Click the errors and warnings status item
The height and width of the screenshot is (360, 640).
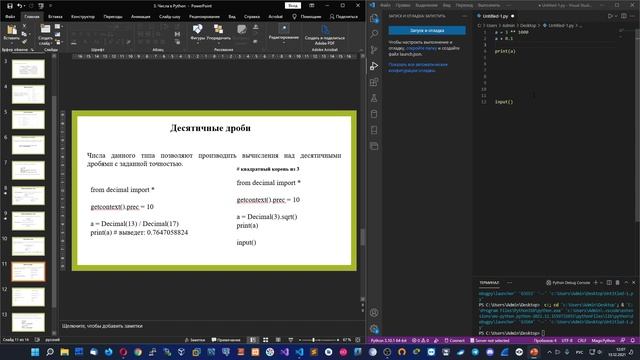(420, 340)
